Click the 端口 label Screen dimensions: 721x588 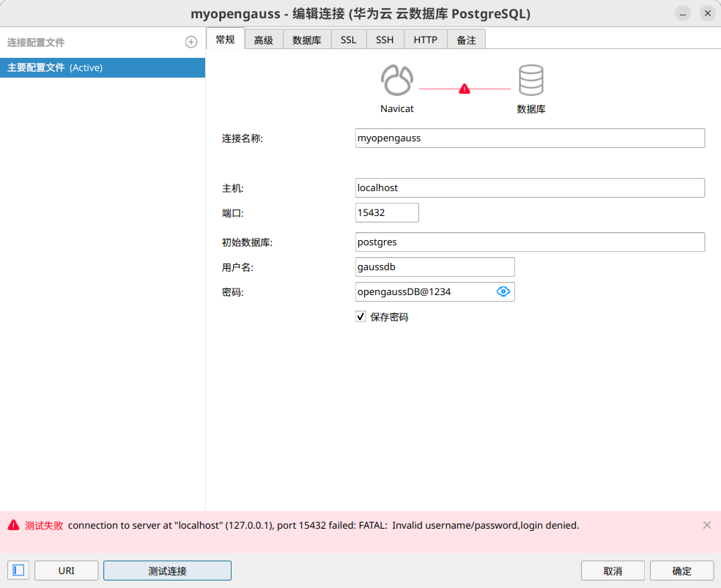pos(233,212)
